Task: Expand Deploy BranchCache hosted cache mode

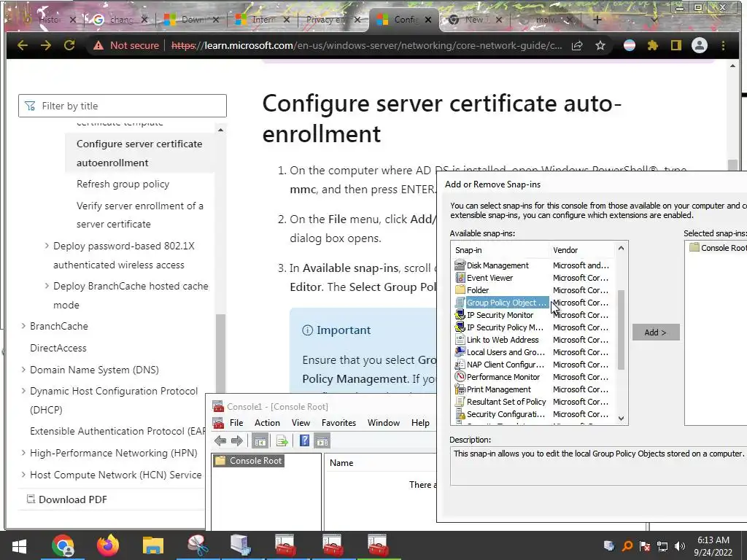Action: pyautogui.click(x=47, y=286)
